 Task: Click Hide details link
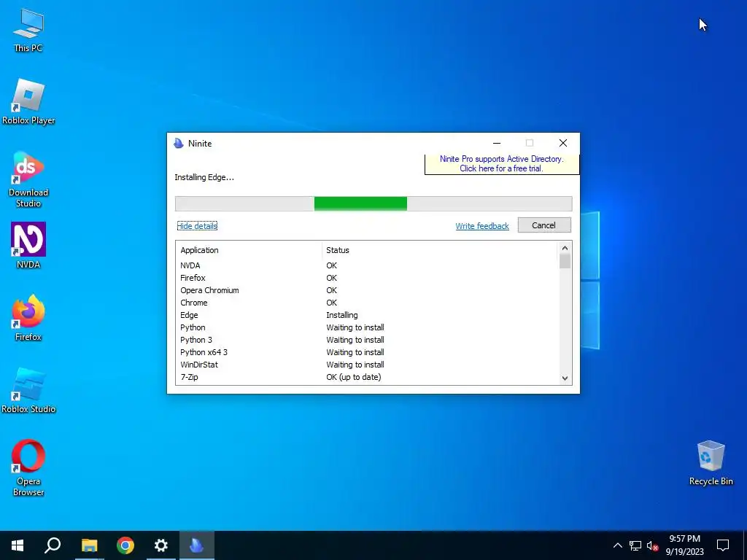(197, 226)
